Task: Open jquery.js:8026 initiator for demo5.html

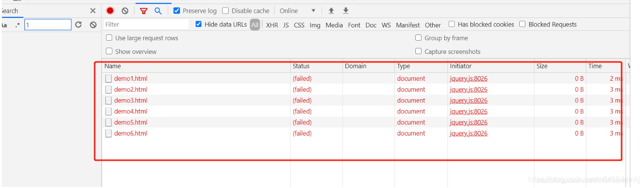Action: (x=468, y=122)
